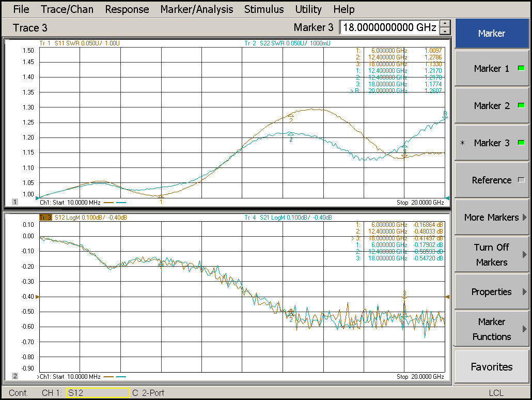Click the Marker softkey header
Image resolution: width=532 pixels, height=400 pixels.
(x=492, y=33)
